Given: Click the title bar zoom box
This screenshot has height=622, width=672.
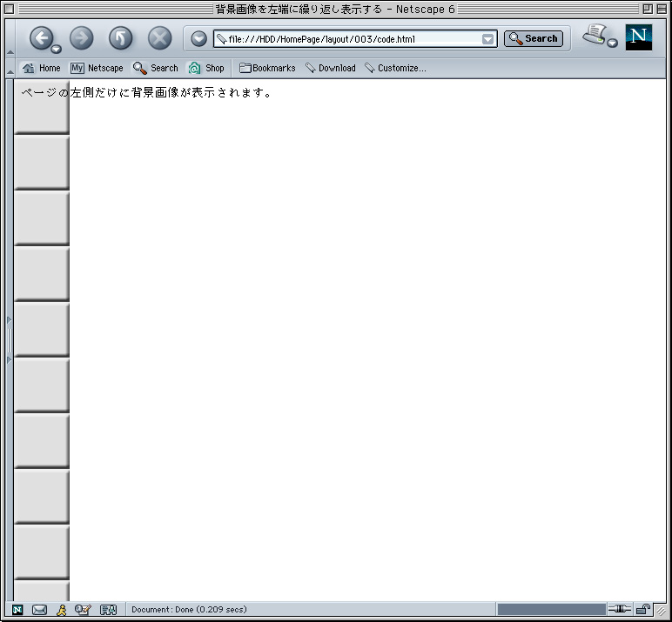Looking at the screenshot, I should [x=648, y=9].
